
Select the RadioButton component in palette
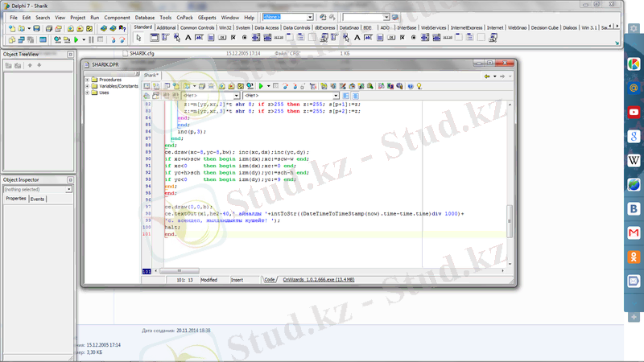pos(246,38)
